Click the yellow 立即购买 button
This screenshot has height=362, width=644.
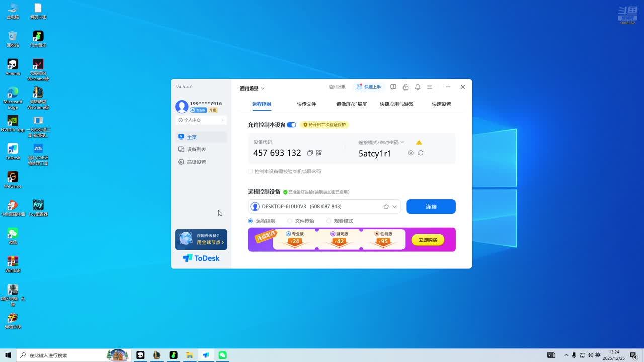(428, 240)
